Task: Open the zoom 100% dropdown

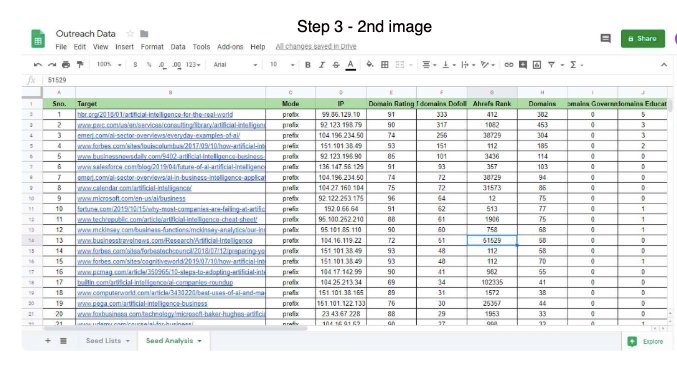Action: click(x=109, y=65)
